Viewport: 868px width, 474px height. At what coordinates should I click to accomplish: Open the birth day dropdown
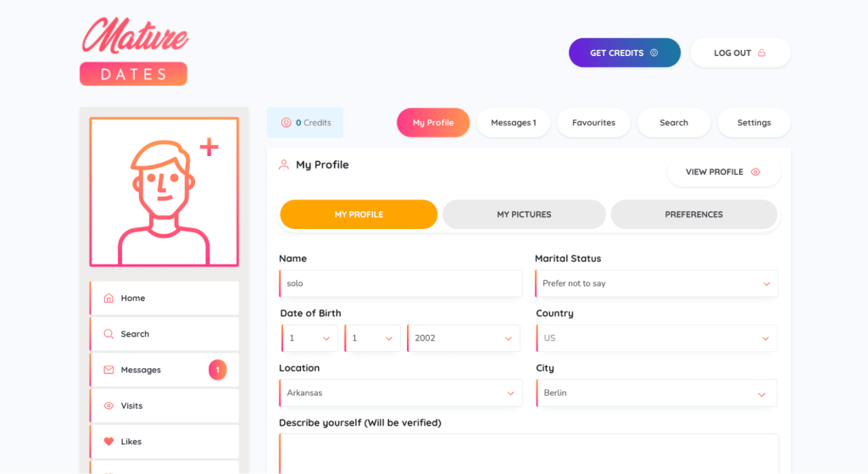(309, 338)
